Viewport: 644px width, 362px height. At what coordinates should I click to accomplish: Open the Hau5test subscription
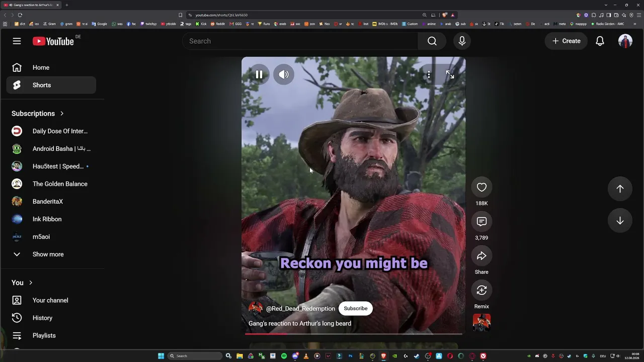point(51,166)
